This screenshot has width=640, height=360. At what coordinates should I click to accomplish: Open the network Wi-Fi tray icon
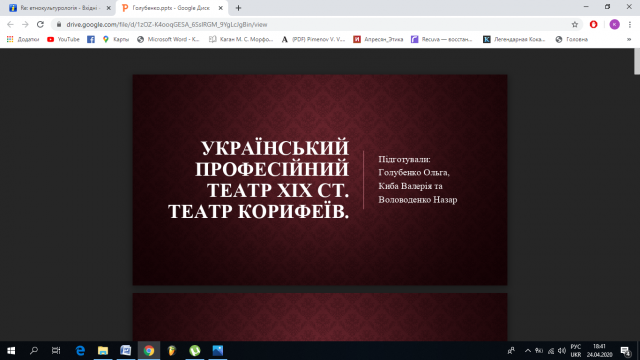point(551,351)
